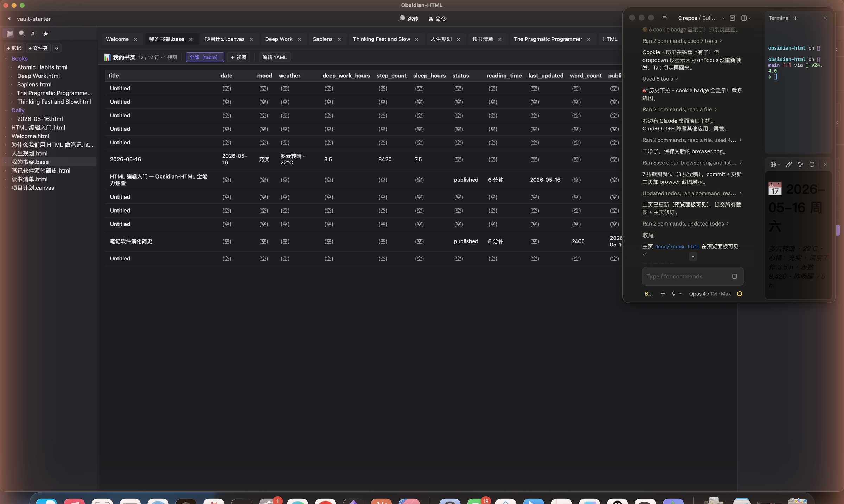Image resolution: width=844 pixels, height=504 pixels.
Task: Select the 全部 (table) view button
Action: [x=205, y=57]
